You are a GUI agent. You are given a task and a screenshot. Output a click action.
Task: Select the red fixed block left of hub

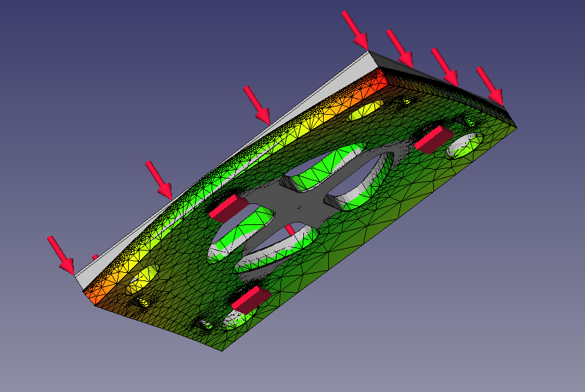(x=228, y=207)
